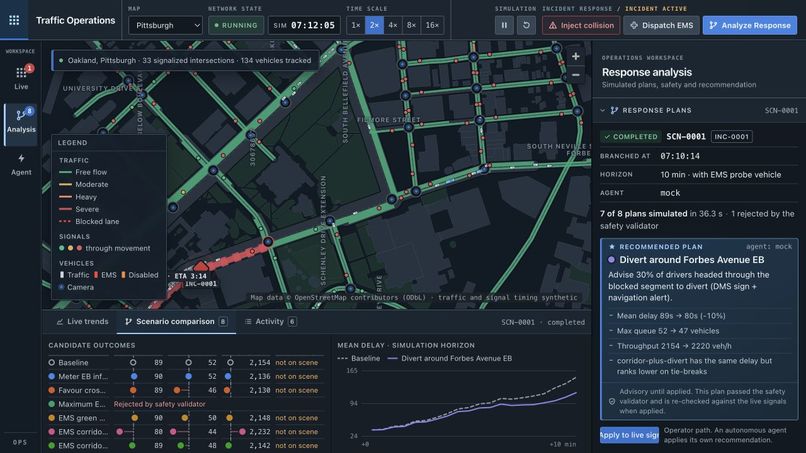Select the Baseline candidate radio

[51, 363]
